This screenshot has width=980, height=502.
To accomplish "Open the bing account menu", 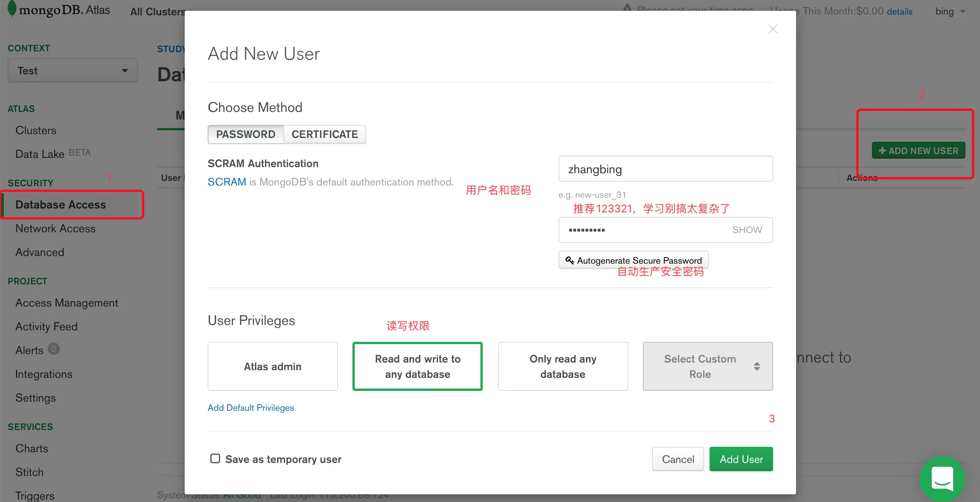I will pyautogui.click(x=949, y=11).
